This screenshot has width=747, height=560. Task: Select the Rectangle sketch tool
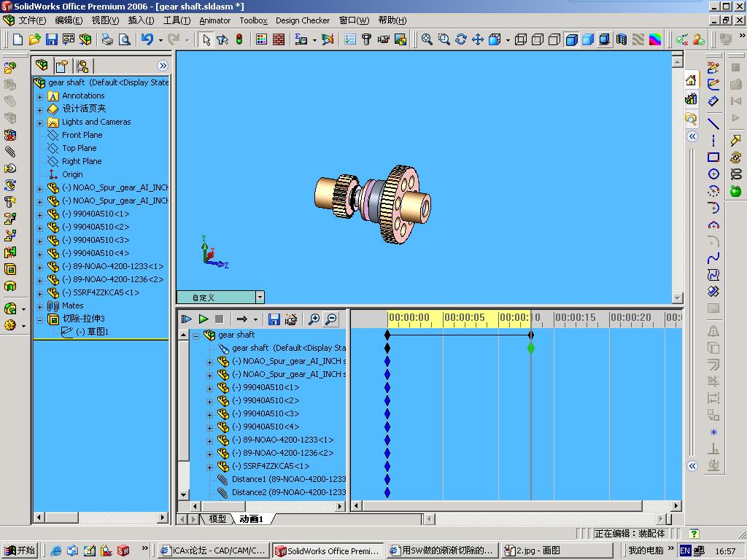(x=713, y=157)
